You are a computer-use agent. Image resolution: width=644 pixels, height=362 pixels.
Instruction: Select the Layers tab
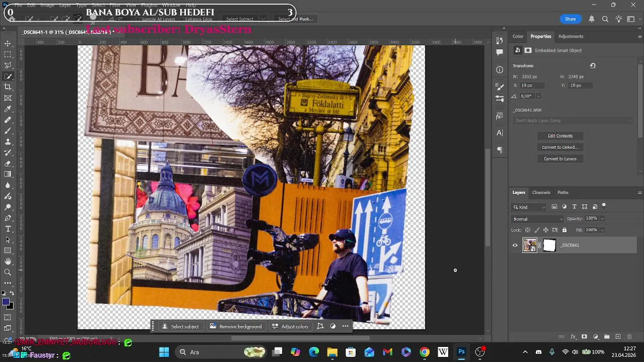[519, 193]
